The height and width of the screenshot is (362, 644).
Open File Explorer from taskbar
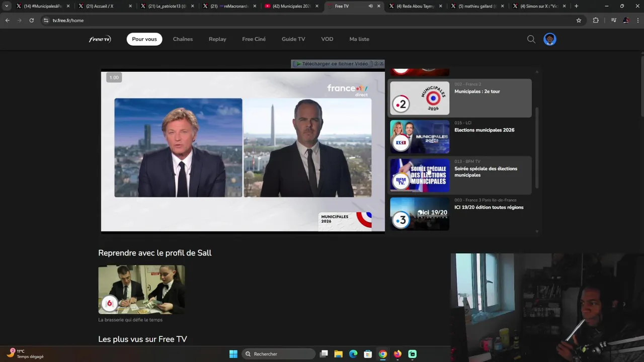pyautogui.click(x=339, y=354)
